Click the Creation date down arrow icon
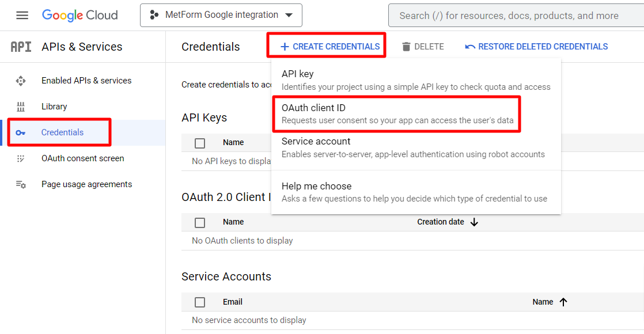The width and height of the screenshot is (644, 334). (475, 222)
